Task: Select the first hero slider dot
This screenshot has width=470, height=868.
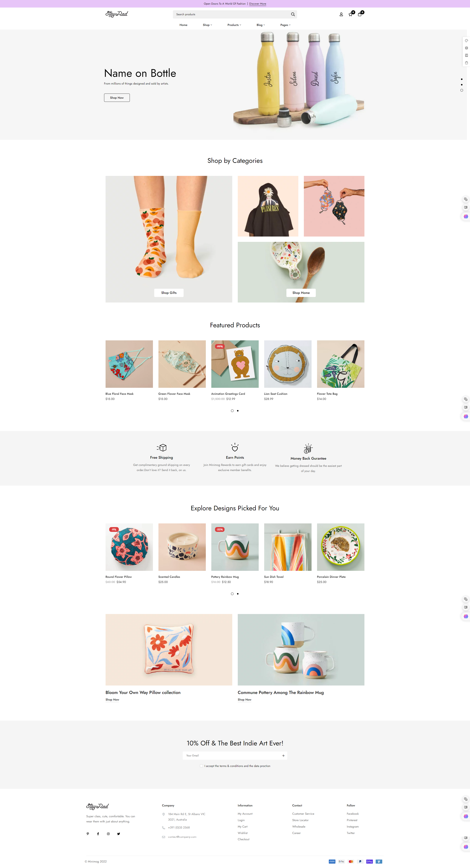Action: 462,79
